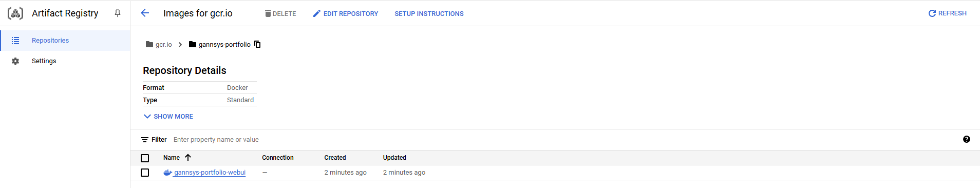Tick the checkbox for gannsys-portfolio-webui row
This screenshot has height=188, width=980.
pos(145,173)
